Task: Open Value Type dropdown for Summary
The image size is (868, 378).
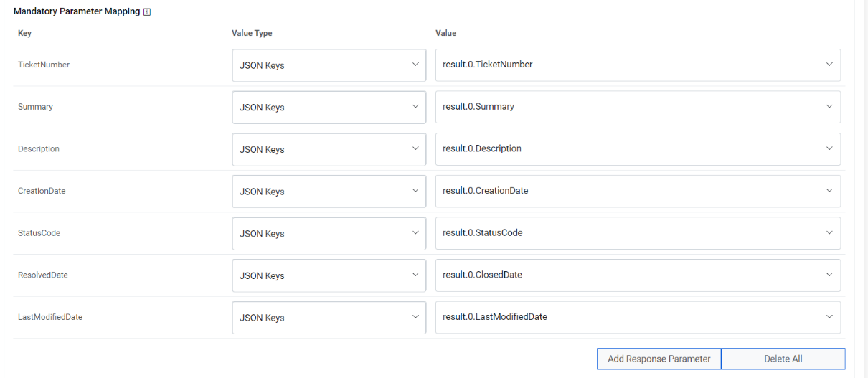Action: (x=329, y=108)
